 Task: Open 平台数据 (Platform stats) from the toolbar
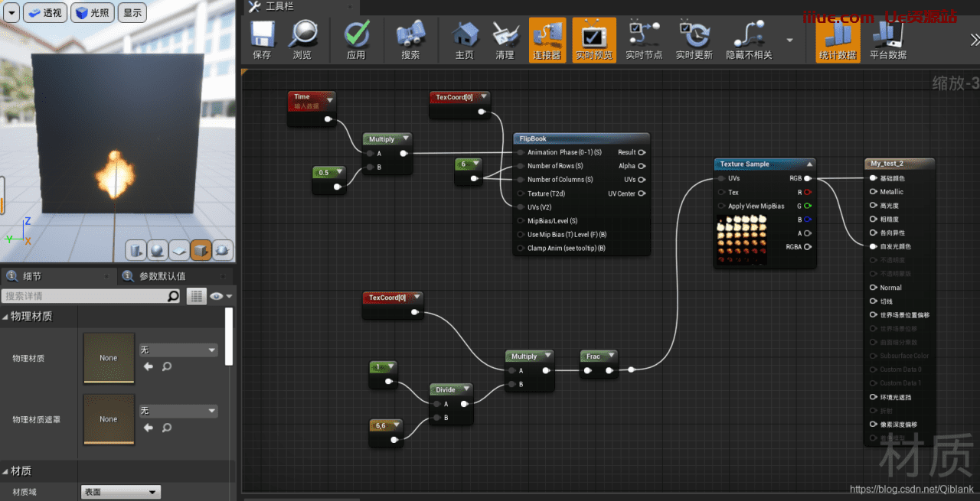pos(887,40)
